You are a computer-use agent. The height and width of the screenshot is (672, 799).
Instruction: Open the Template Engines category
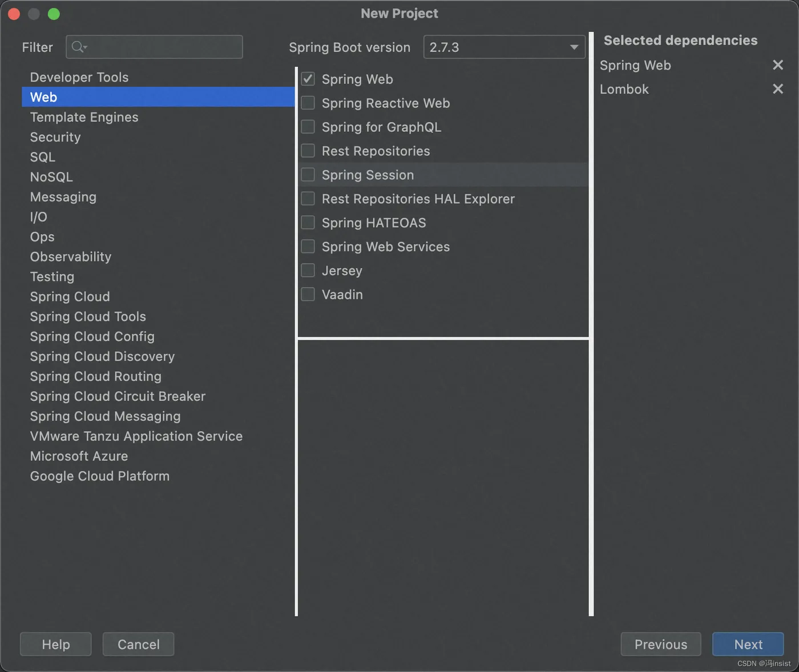pos(158,117)
